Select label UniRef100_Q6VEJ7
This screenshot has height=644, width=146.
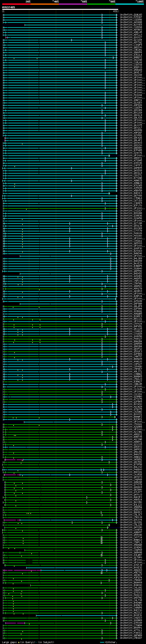pyautogui.click(x=131, y=72)
